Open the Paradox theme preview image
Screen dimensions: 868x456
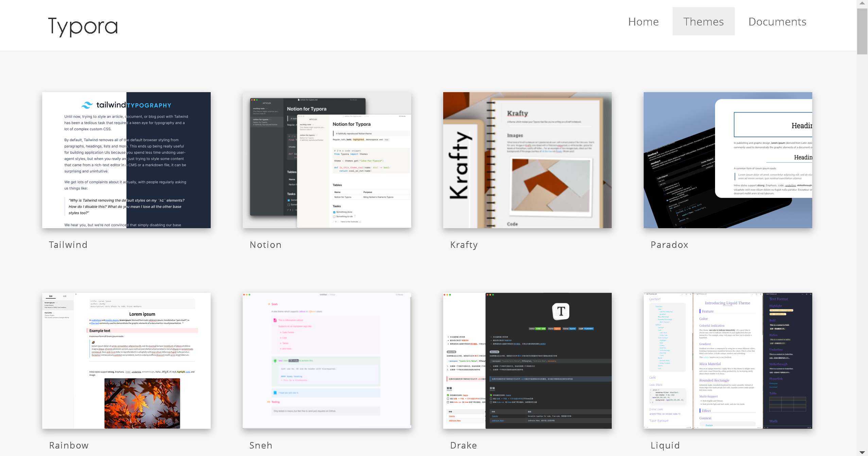[728, 160]
